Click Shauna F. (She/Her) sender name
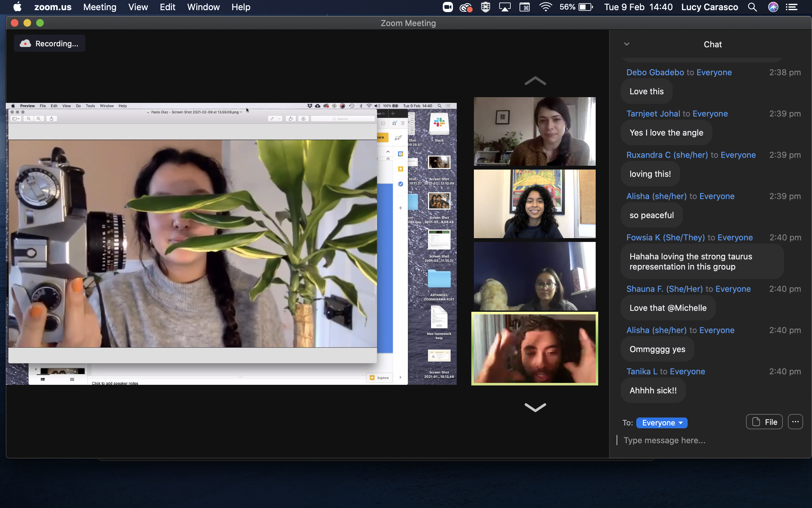Screen dimensions: 812x508 pyautogui.click(x=665, y=289)
